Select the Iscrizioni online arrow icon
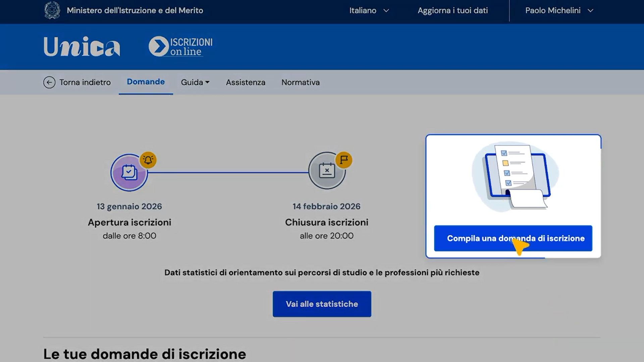The height and width of the screenshot is (362, 644). [159, 46]
